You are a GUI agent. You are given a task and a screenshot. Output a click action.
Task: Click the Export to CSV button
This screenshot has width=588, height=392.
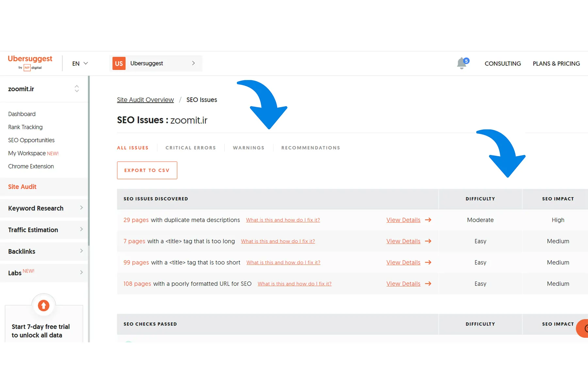(147, 170)
